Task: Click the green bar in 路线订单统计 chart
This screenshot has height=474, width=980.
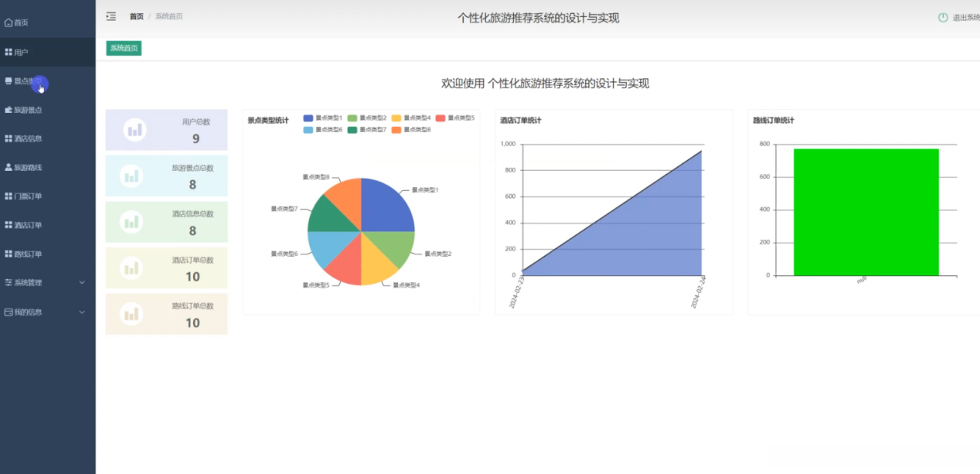Action: coord(866,212)
